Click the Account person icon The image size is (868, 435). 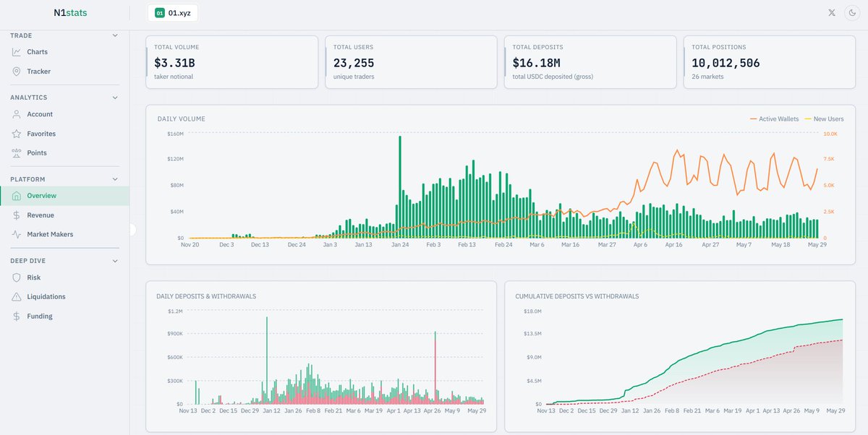click(17, 114)
